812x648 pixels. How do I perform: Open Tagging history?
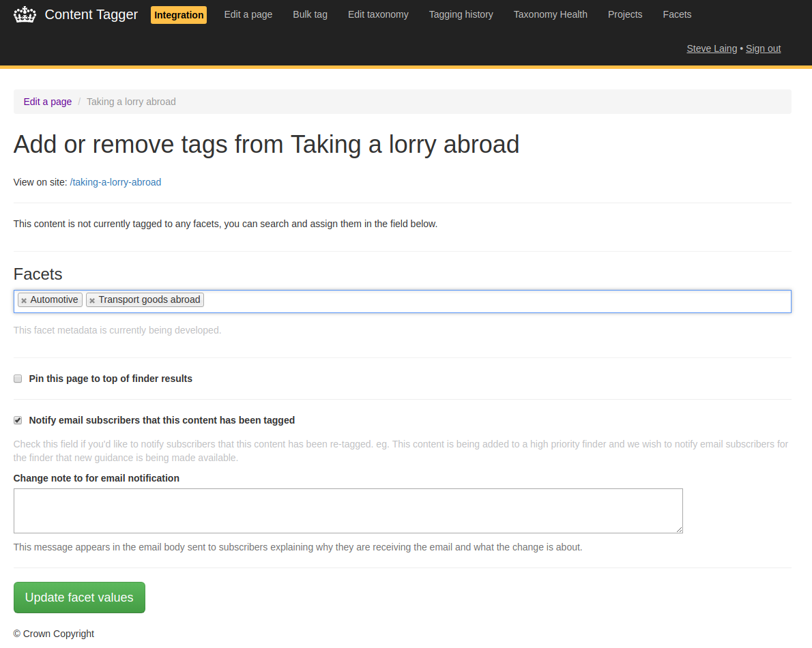point(461,14)
